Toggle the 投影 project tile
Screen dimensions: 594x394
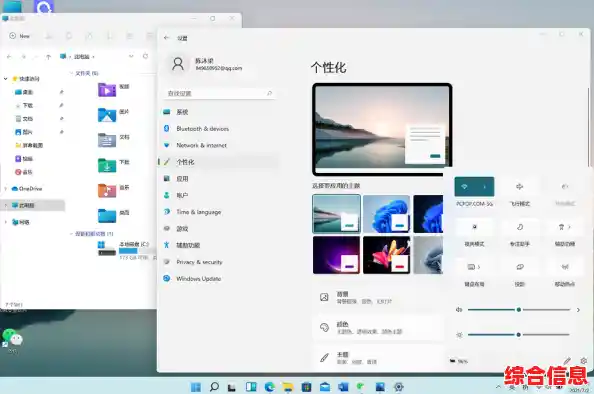coord(519,267)
